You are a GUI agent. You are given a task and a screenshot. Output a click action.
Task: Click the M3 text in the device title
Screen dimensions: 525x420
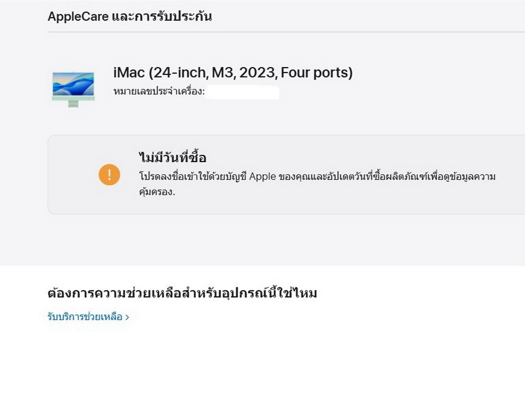(223, 73)
